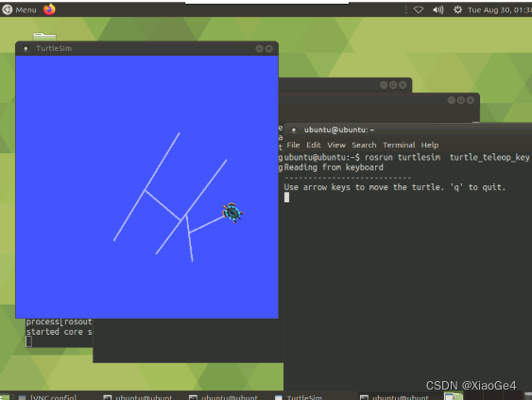Click the ubuntu@ubuntu terminal title icon
The image size is (532, 400).
tap(294, 130)
